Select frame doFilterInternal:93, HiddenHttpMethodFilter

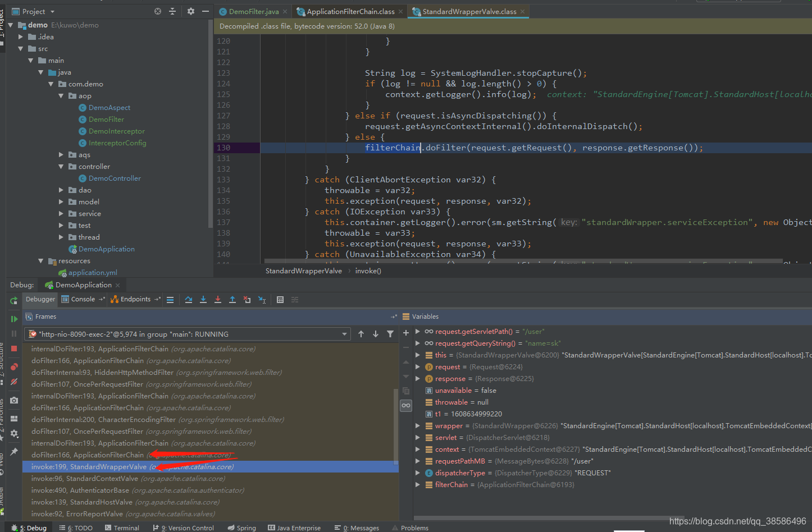click(157, 373)
